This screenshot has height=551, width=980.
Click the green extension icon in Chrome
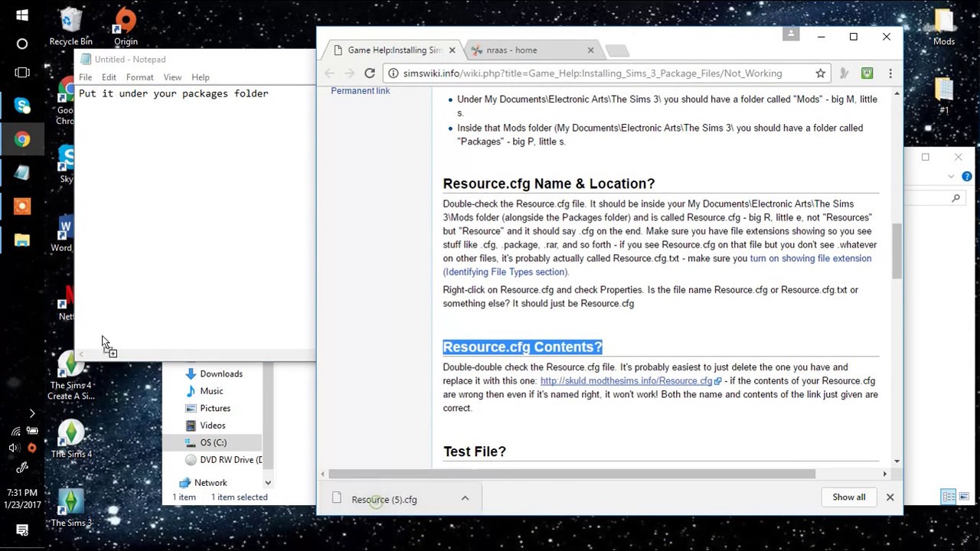click(867, 73)
